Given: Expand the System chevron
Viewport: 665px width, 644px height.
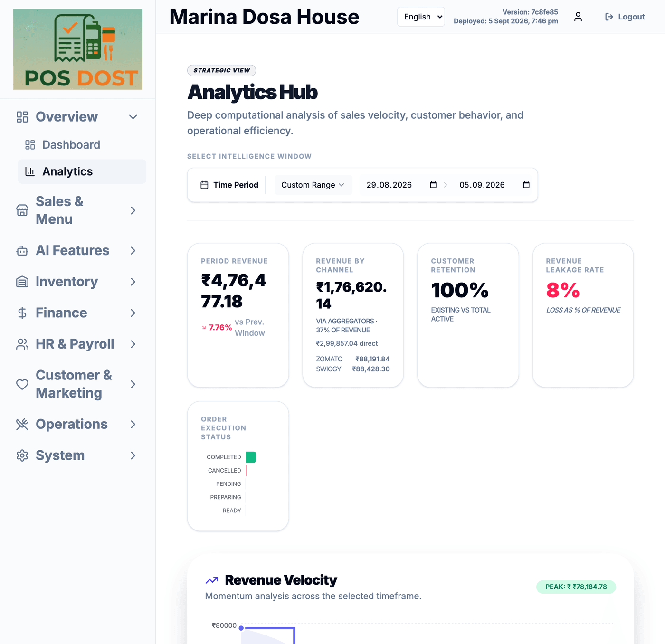Looking at the screenshot, I should click(133, 455).
